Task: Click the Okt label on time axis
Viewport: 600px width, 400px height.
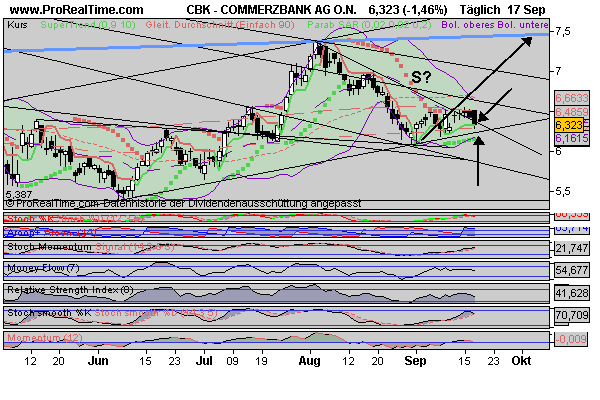Action: click(x=521, y=361)
